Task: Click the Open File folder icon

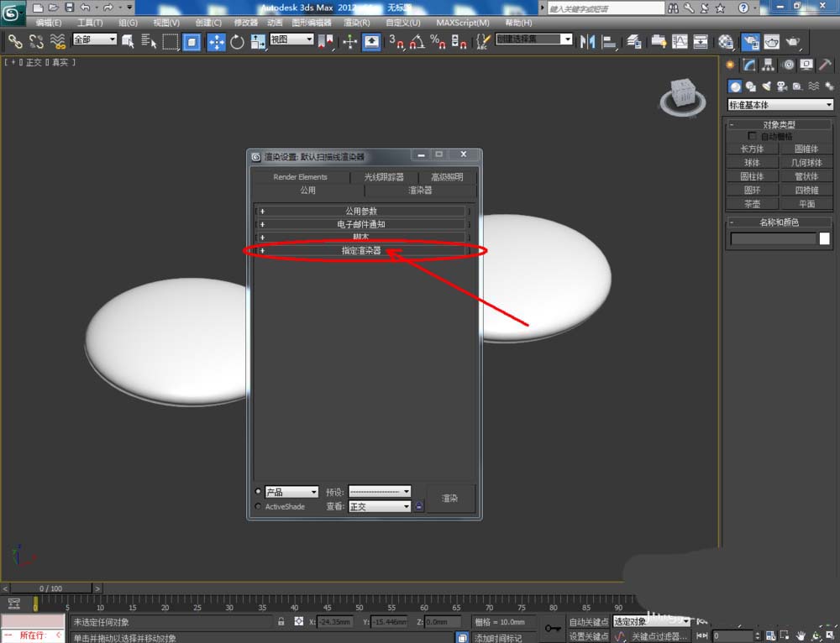Action: (53, 8)
